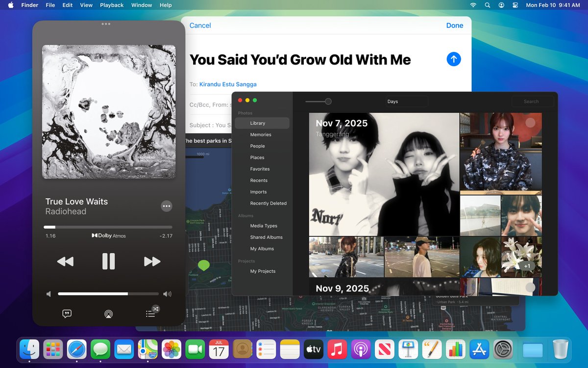Open Photos from the Dock
Viewport: 588px width, 368px height.
(171, 350)
